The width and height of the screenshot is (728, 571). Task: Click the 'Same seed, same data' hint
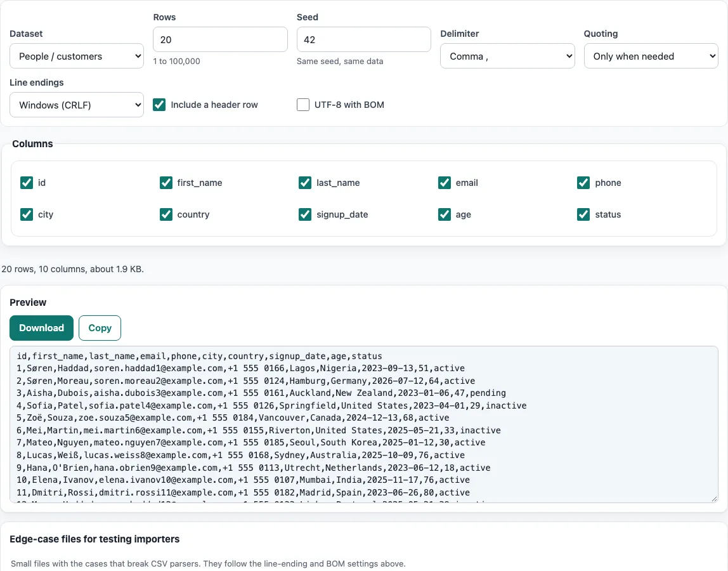[340, 62]
